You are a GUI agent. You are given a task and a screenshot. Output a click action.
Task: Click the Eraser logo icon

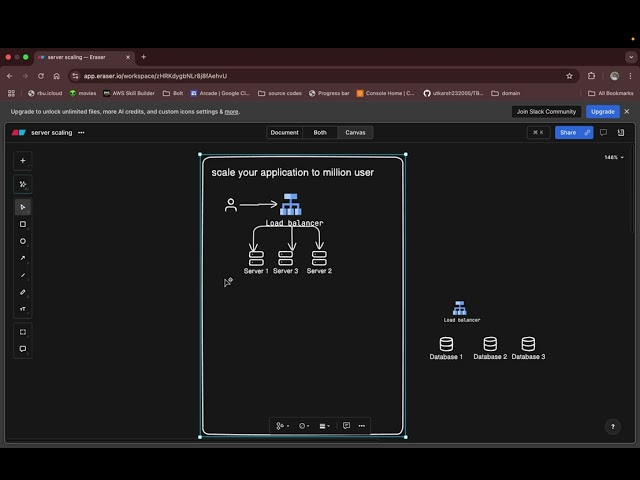(x=19, y=133)
